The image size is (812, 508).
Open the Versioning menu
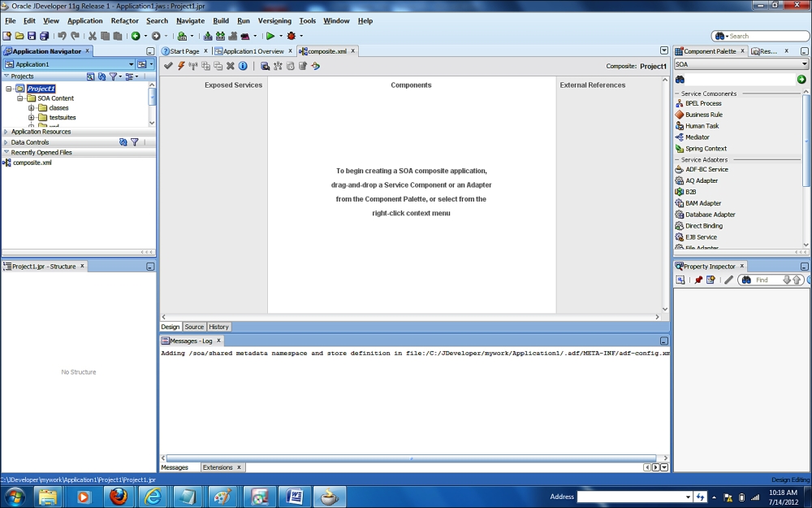274,21
